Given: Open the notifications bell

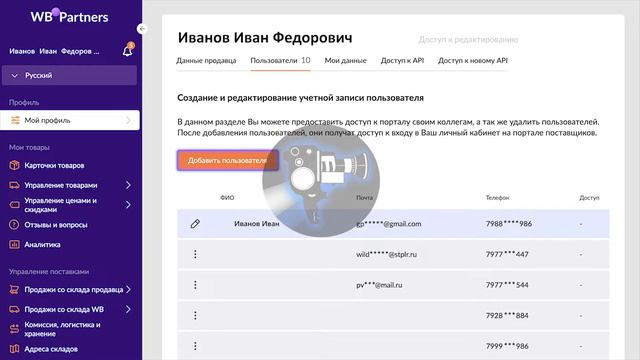Looking at the screenshot, I should click(x=128, y=51).
